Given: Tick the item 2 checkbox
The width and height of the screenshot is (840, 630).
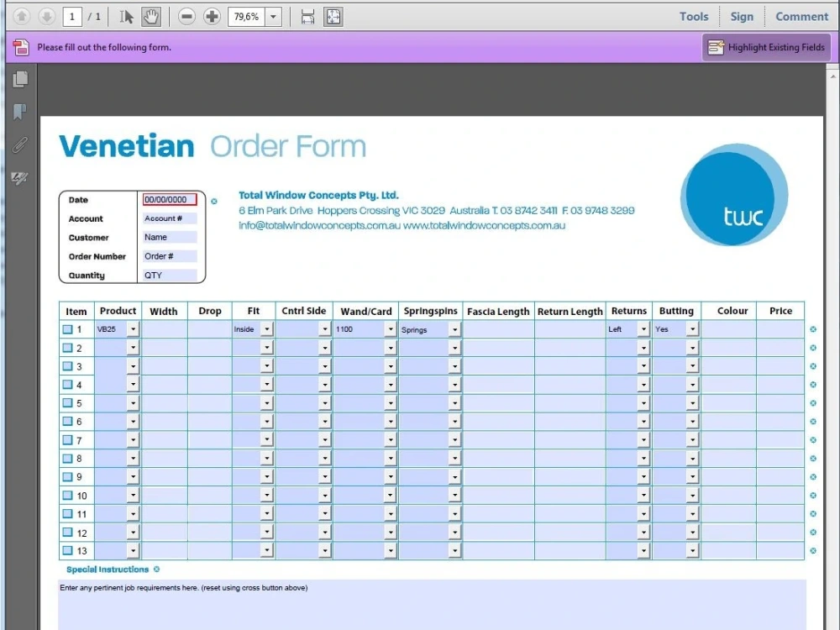Looking at the screenshot, I should click(67, 348).
